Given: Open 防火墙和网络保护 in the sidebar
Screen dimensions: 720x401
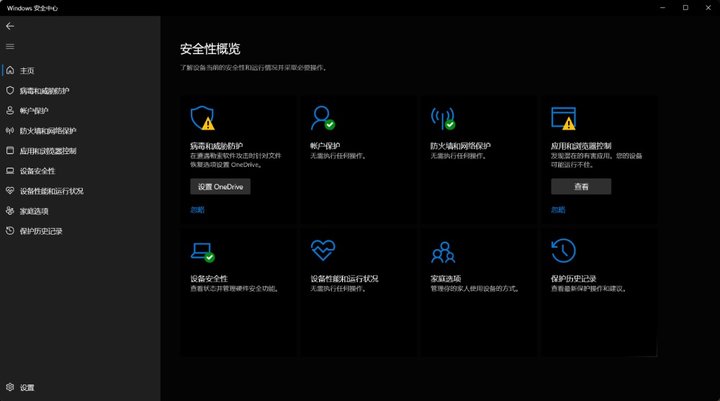Looking at the screenshot, I should pyautogui.click(x=47, y=131).
